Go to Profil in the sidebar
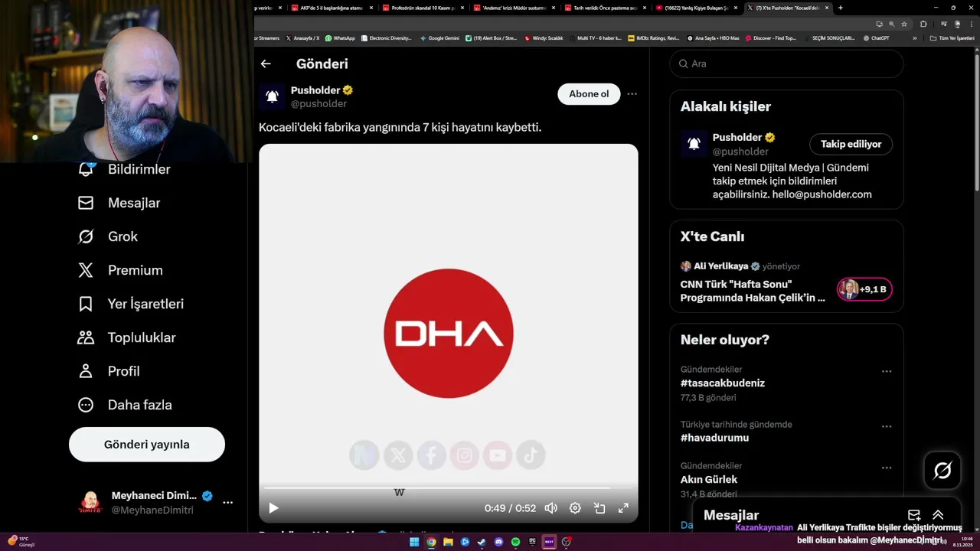This screenshot has height=551, width=980. 109,371
